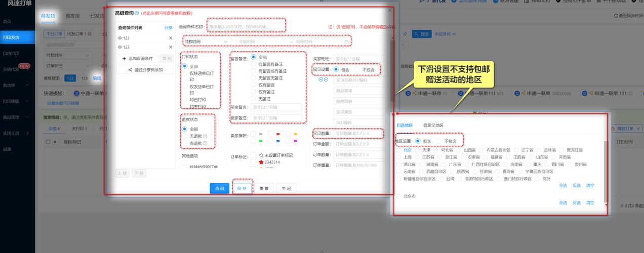The height and width of the screenshot is (253, 644).
Task: Open the 预发货 tab in main window
Action: [x=73, y=16]
